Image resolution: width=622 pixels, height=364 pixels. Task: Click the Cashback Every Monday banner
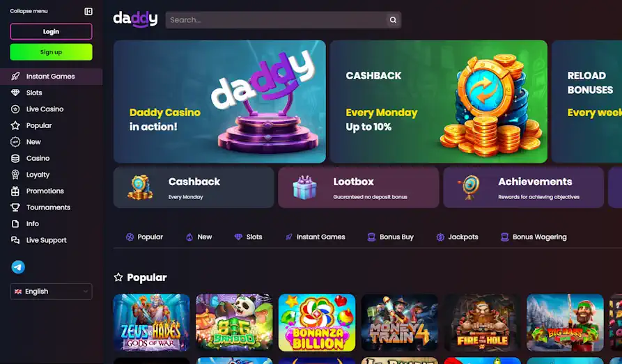click(438, 102)
